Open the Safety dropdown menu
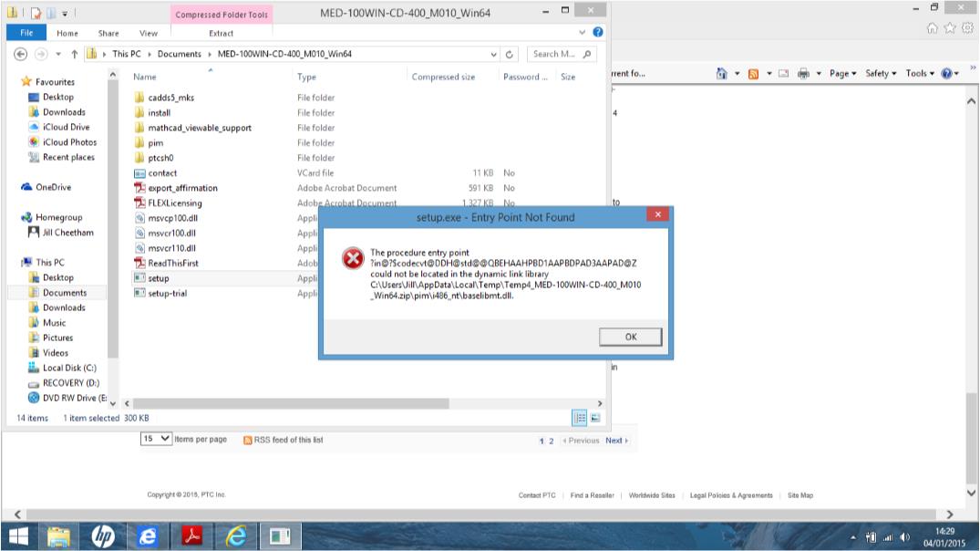 (881, 74)
